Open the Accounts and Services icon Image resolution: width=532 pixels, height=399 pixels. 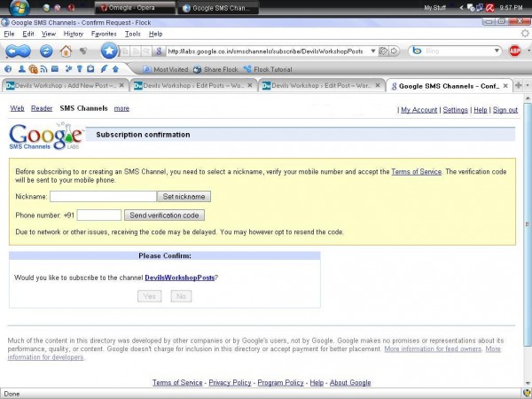pyautogui.click(x=80, y=69)
